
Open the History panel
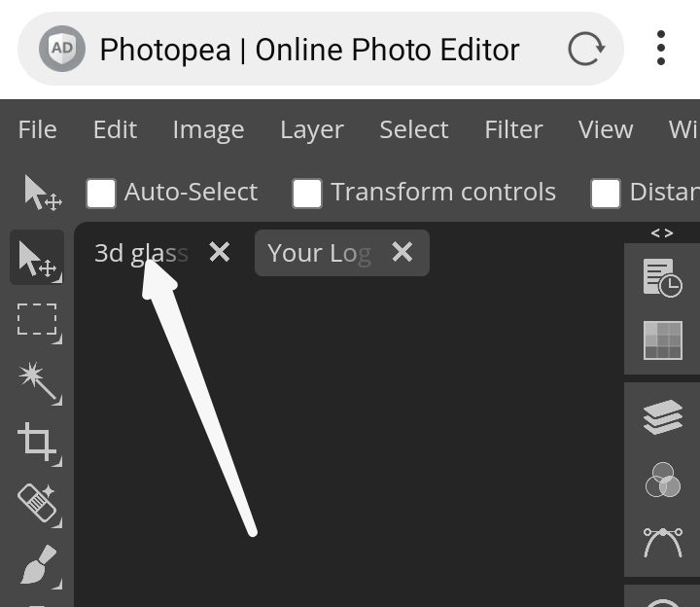point(662,278)
